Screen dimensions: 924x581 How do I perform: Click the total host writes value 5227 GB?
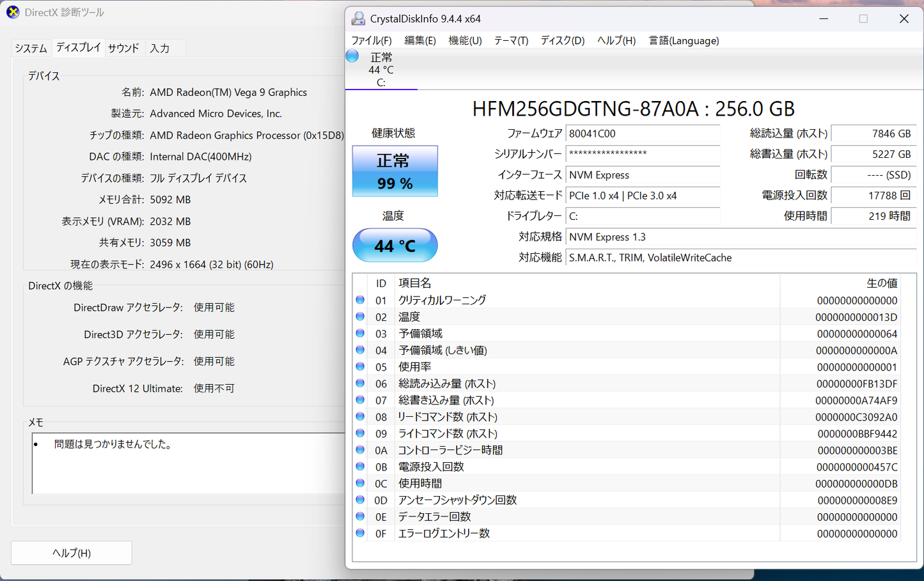click(873, 154)
